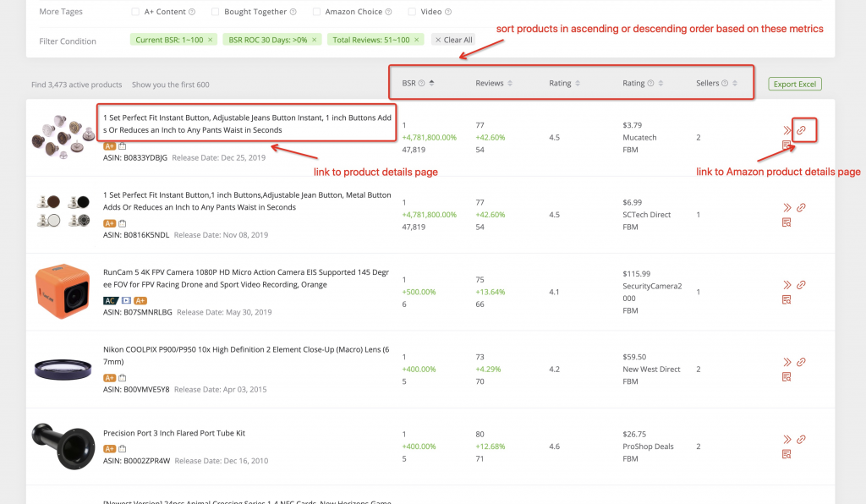866x504 pixels.
Task: Open Amazon link icon for Mucatech row
Action: tap(802, 130)
